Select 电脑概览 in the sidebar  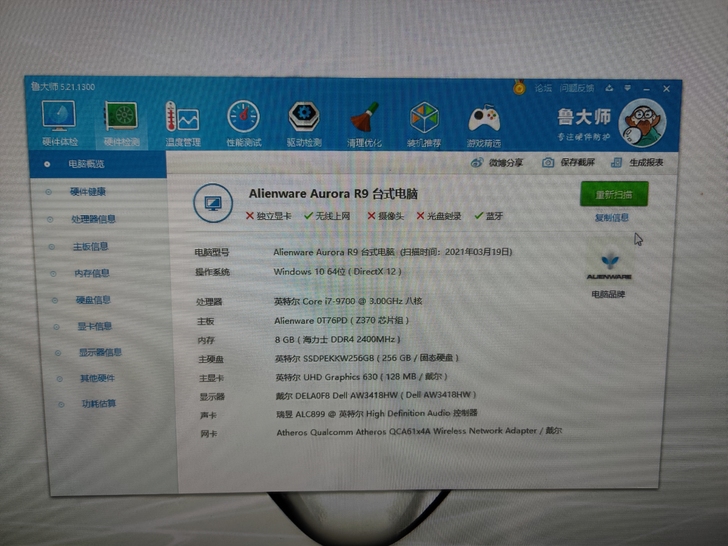pos(98,164)
